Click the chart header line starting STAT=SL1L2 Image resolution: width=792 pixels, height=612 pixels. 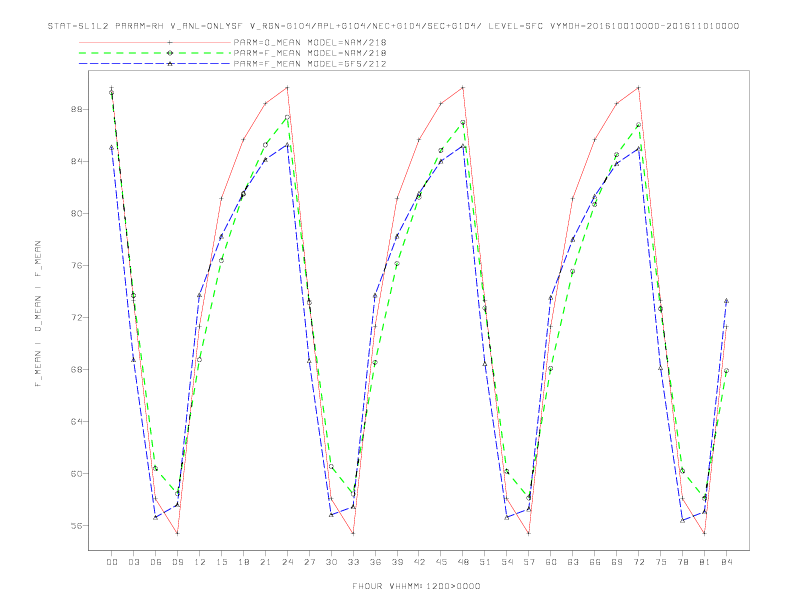point(393,26)
